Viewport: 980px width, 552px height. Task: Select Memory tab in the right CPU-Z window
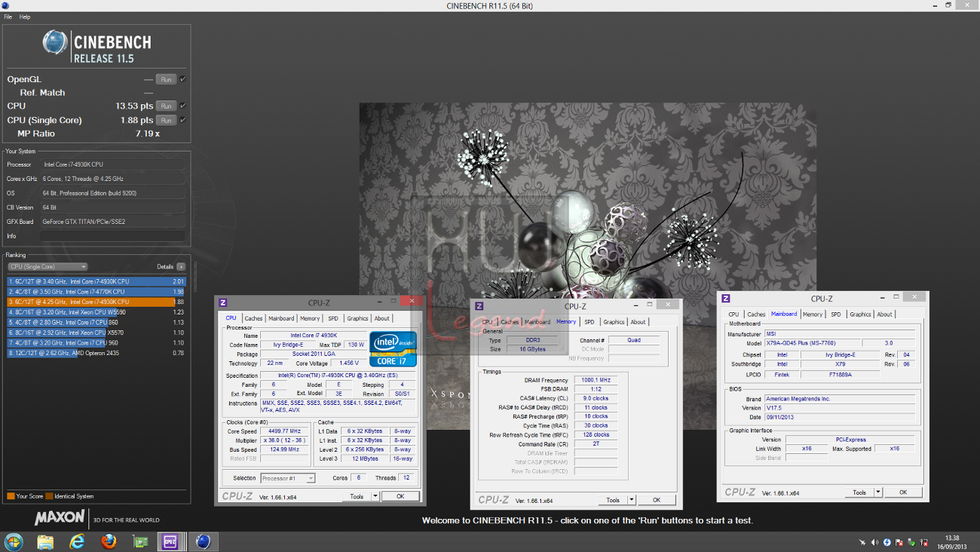pyautogui.click(x=812, y=314)
